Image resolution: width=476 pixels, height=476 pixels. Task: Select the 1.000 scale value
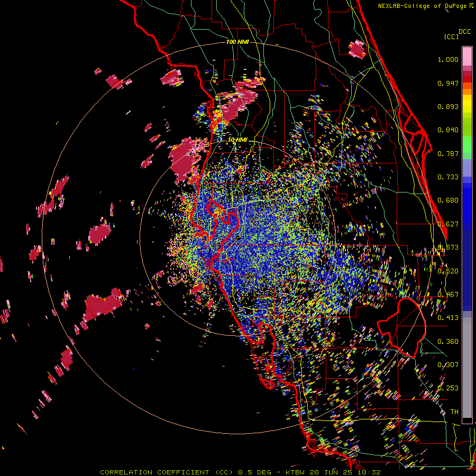pyautogui.click(x=448, y=59)
